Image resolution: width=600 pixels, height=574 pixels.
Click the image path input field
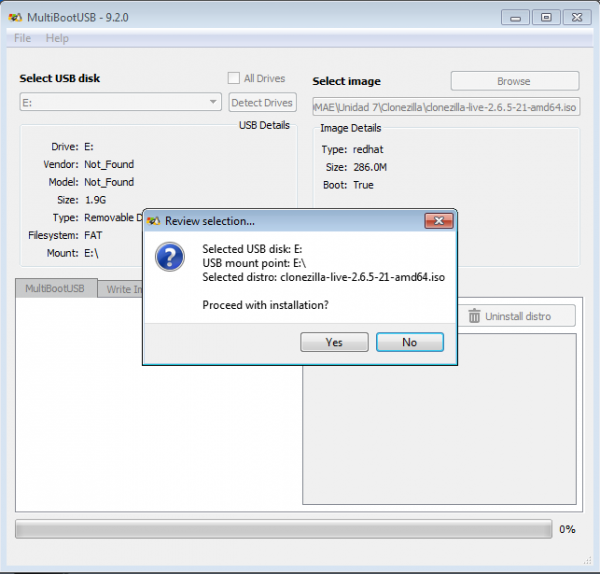(x=446, y=107)
